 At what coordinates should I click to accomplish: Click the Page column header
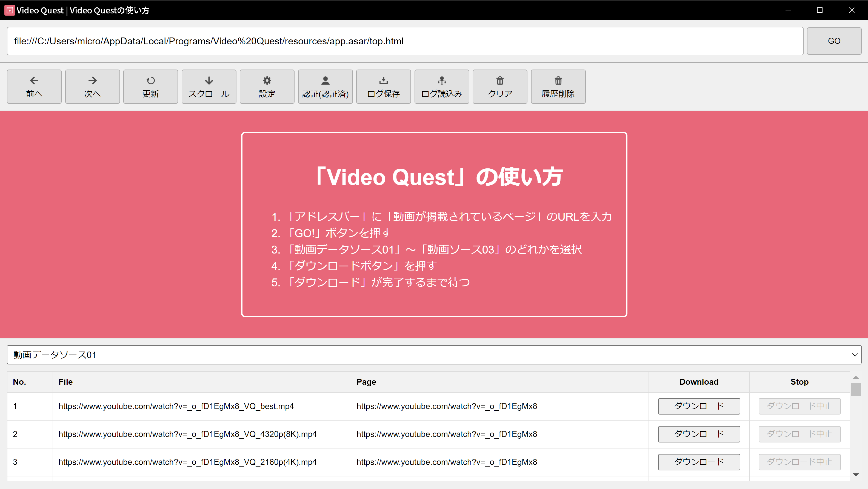(500, 382)
